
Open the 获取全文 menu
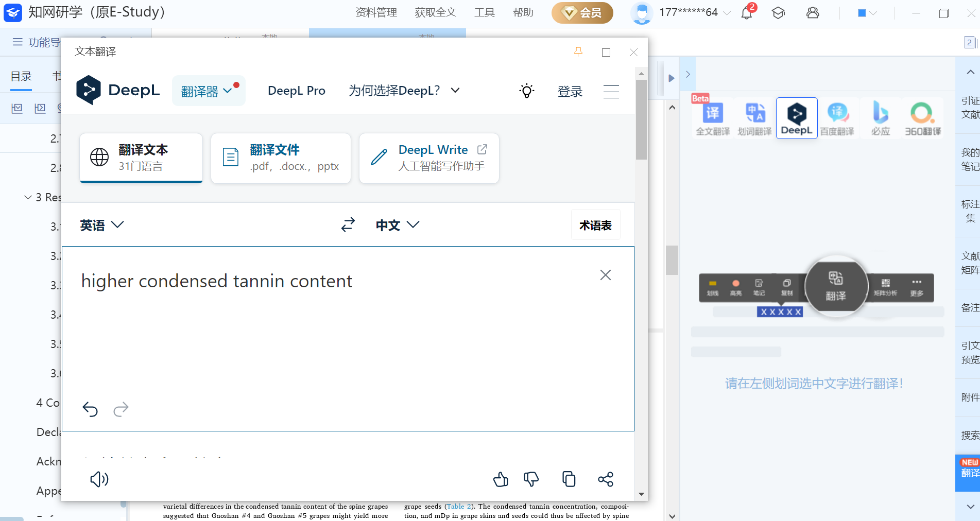coord(435,12)
